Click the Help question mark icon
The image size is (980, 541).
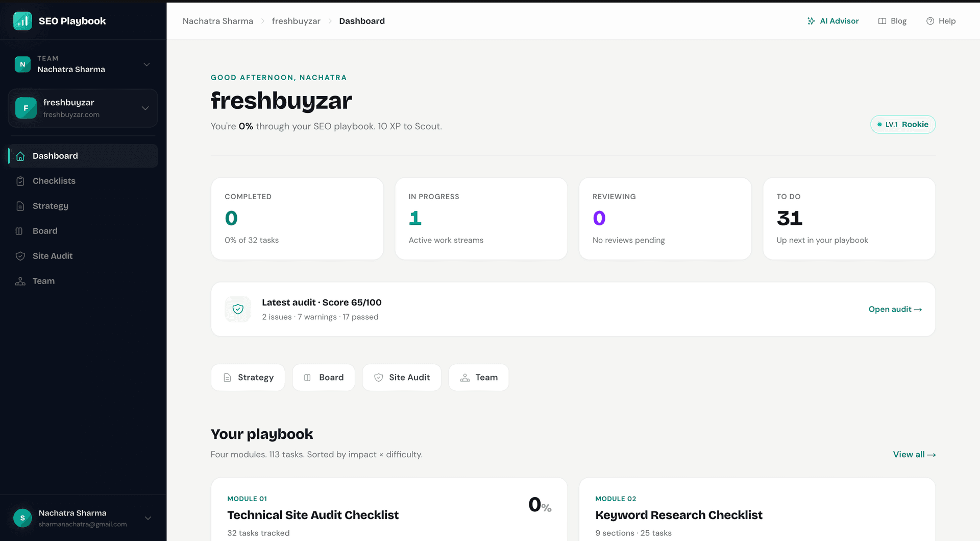[930, 21]
